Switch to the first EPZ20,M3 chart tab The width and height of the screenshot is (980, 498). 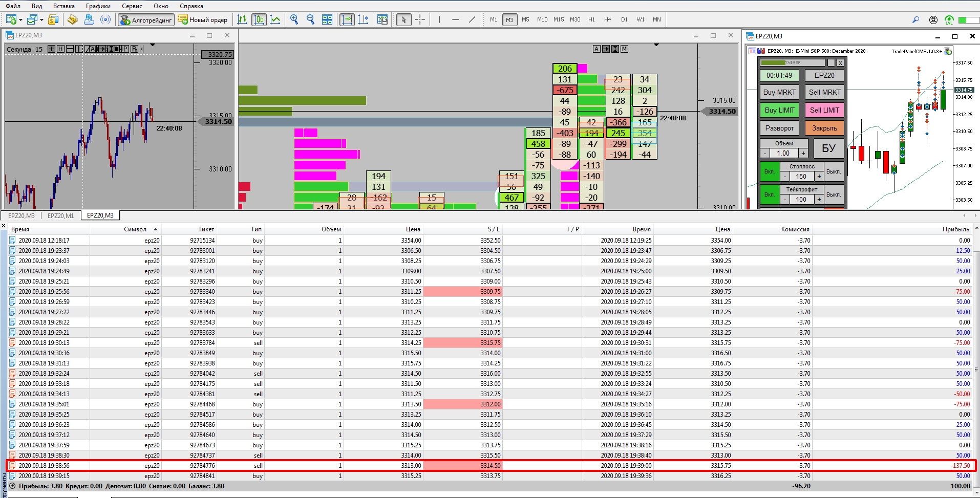pos(22,215)
